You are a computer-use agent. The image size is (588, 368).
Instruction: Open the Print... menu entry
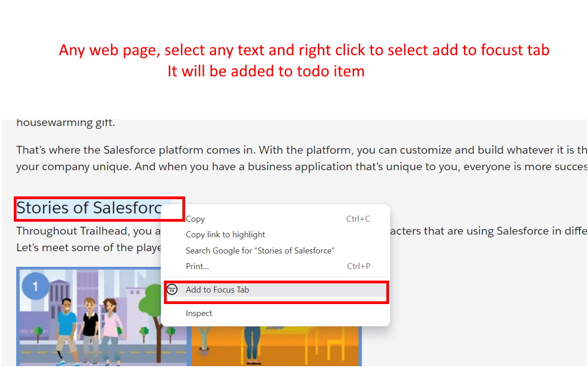tap(276, 266)
